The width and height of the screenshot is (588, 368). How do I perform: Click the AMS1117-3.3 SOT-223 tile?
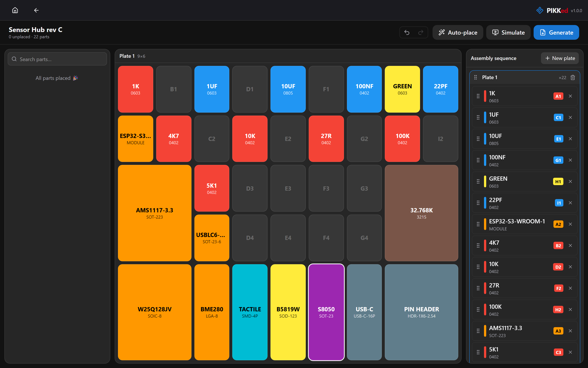(x=155, y=213)
